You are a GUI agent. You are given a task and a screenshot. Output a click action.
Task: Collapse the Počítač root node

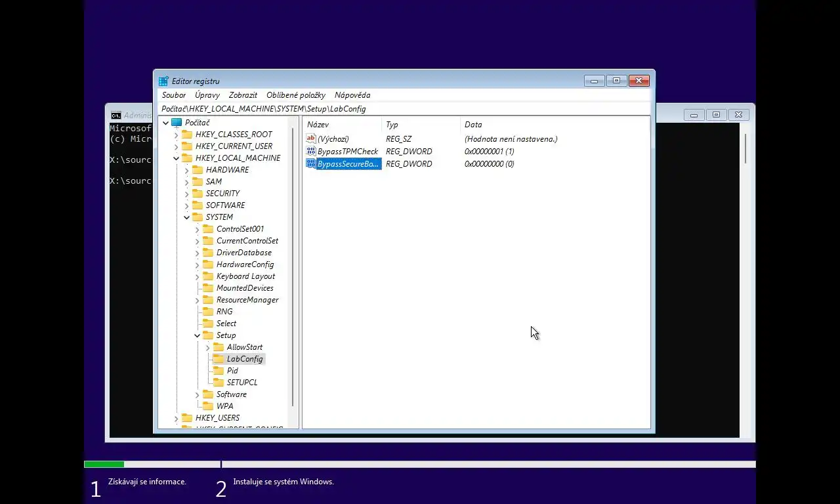(x=166, y=123)
